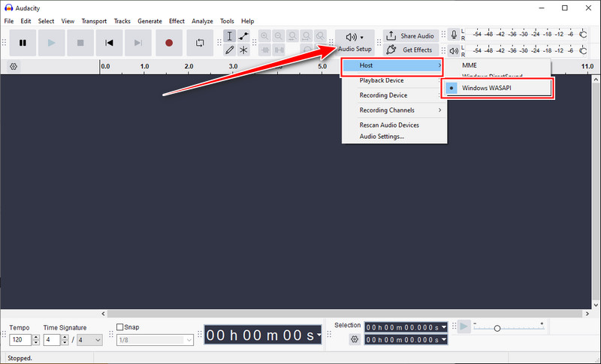Click the microphone record meter icon
The width and height of the screenshot is (601, 364).
454,35
